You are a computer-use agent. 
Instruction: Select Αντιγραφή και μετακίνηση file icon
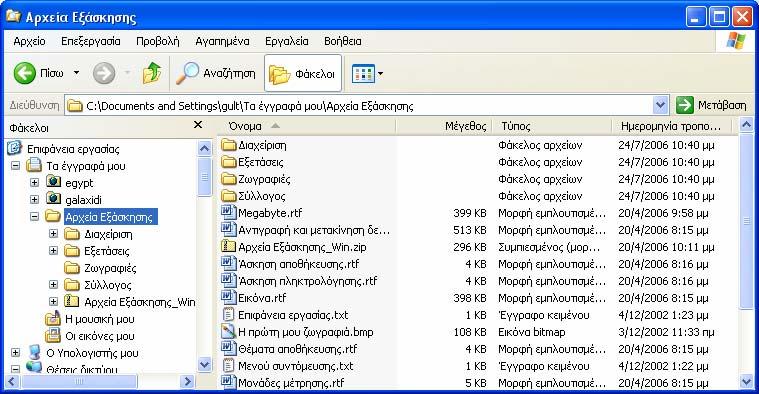coord(228,229)
